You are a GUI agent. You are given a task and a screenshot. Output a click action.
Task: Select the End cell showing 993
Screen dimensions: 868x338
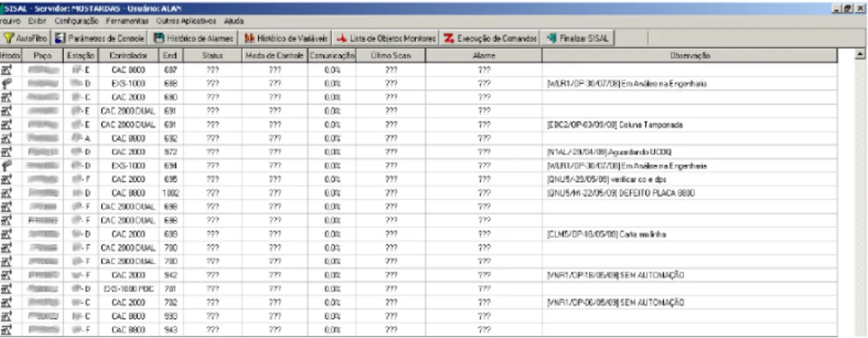pyautogui.click(x=171, y=316)
